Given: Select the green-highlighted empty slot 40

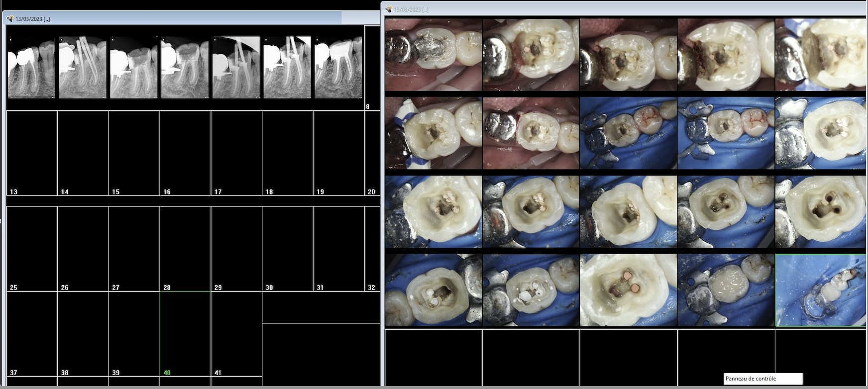Looking at the screenshot, I should click(185, 333).
